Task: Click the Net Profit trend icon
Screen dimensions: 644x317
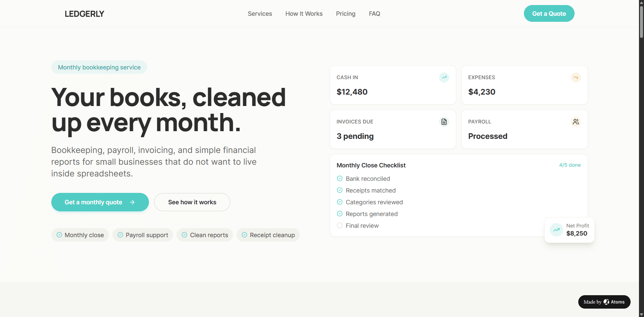Action: [556, 230]
